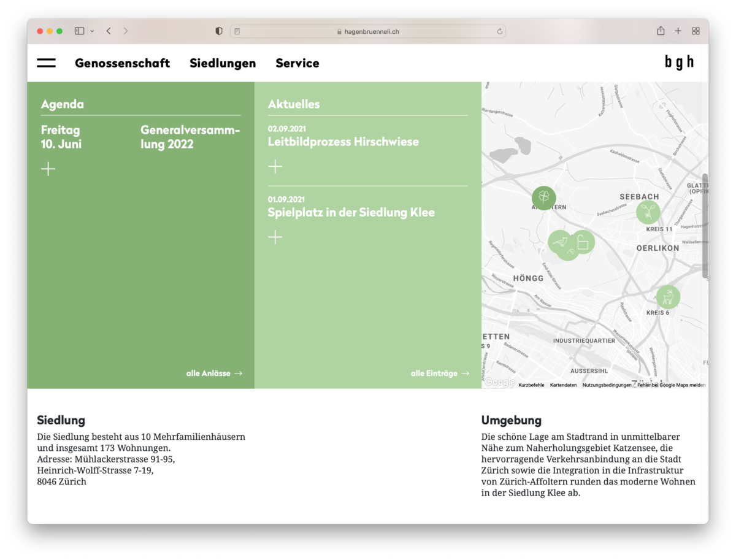Expand the Generalversammlung 2022 agenda entry

click(48, 169)
